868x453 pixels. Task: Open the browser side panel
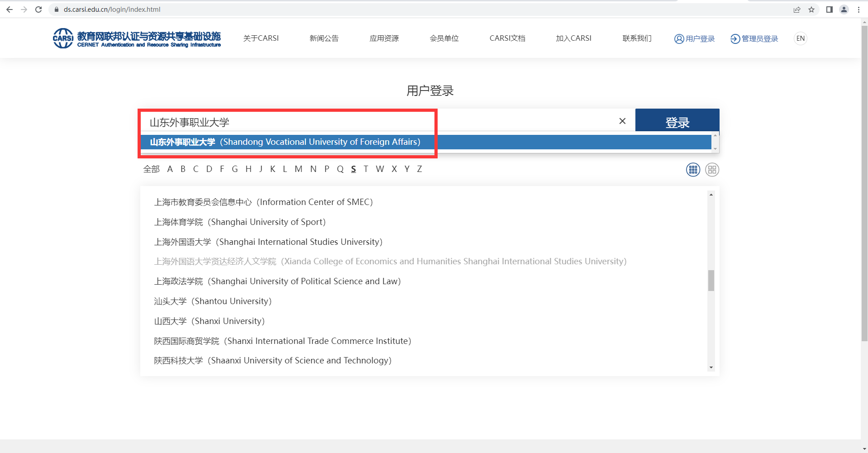pyautogui.click(x=830, y=10)
